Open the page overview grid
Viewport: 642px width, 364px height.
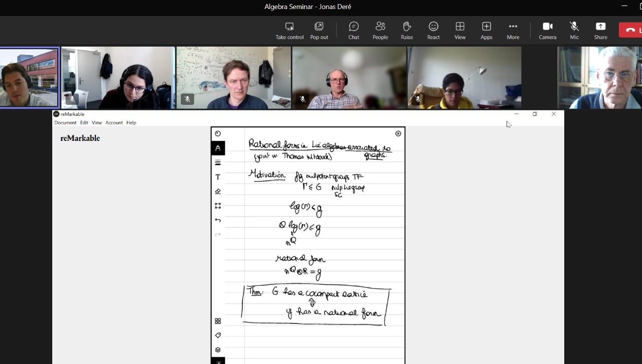pos(218,321)
